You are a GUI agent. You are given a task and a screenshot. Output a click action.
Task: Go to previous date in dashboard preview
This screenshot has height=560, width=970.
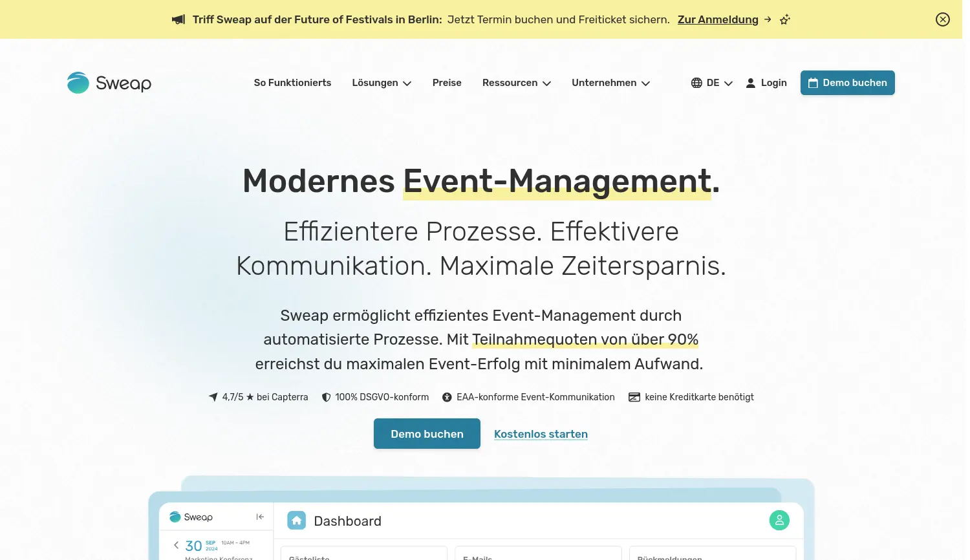coord(176,545)
